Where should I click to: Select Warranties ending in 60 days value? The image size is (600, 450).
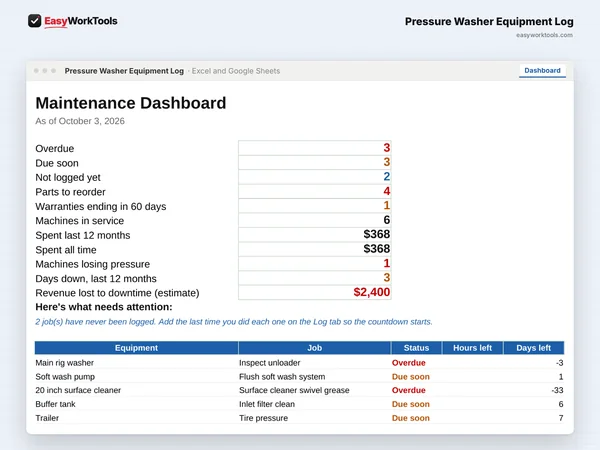point(315,205)
